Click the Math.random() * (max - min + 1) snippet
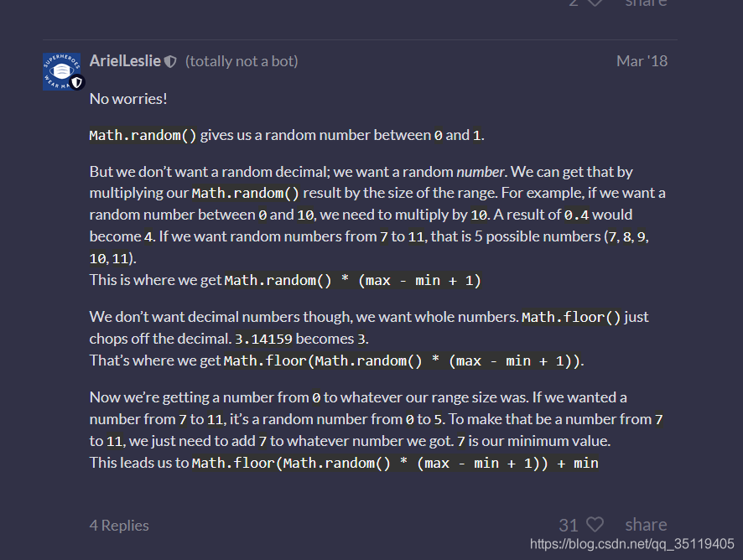Image resolution: width=743 pixels, height=560 pixels. click(x=352, y=280)
